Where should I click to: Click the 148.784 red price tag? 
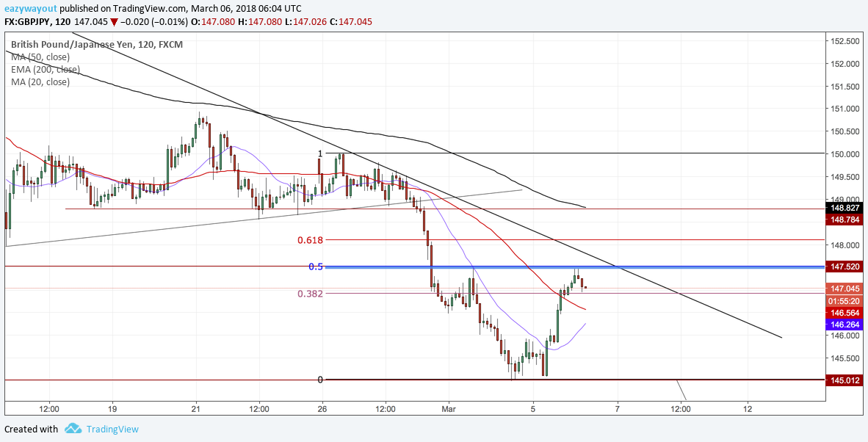pos(845,220)
